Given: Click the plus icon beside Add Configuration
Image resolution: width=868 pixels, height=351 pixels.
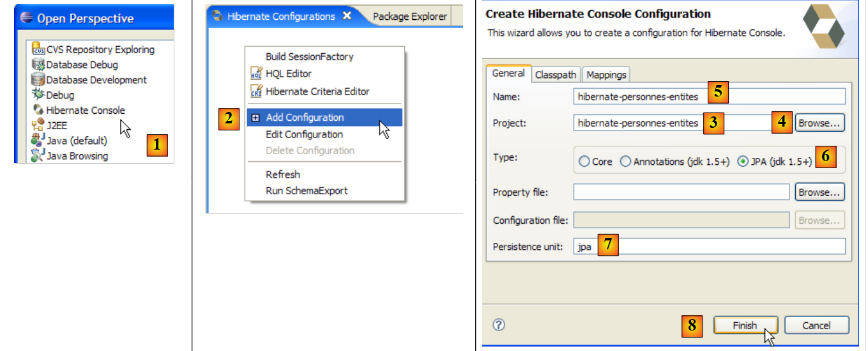Looking at the screenshot, I should click(x=255, y=118).
